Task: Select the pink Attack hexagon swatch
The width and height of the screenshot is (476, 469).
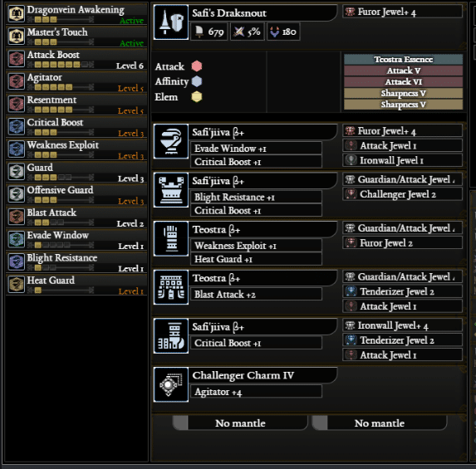Action: pyautogui.click(x=197, y=66)
